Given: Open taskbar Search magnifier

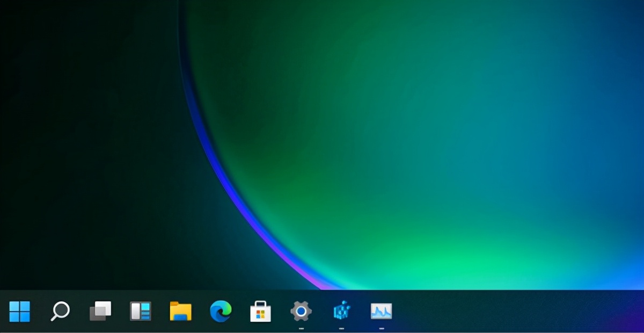Looking at the screenshot, I should point(60,311).
